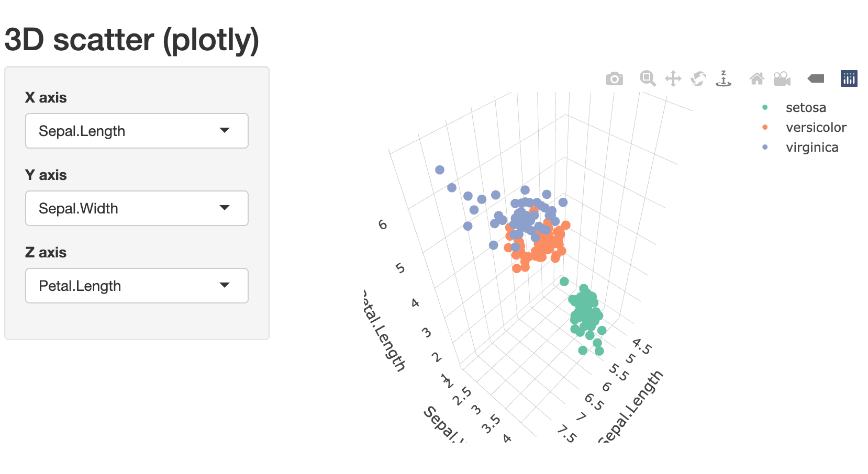Click the top-left-most virginica data point

pyautogui.click(x=440, y=170)
